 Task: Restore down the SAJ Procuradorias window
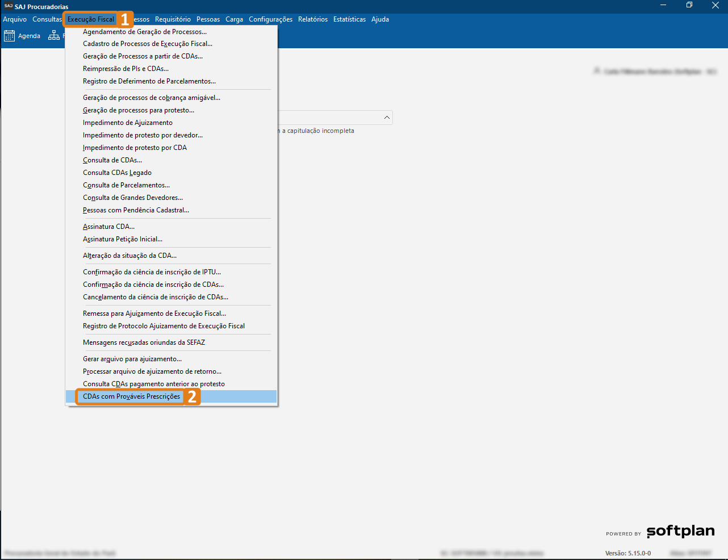(x=689, y=5)
